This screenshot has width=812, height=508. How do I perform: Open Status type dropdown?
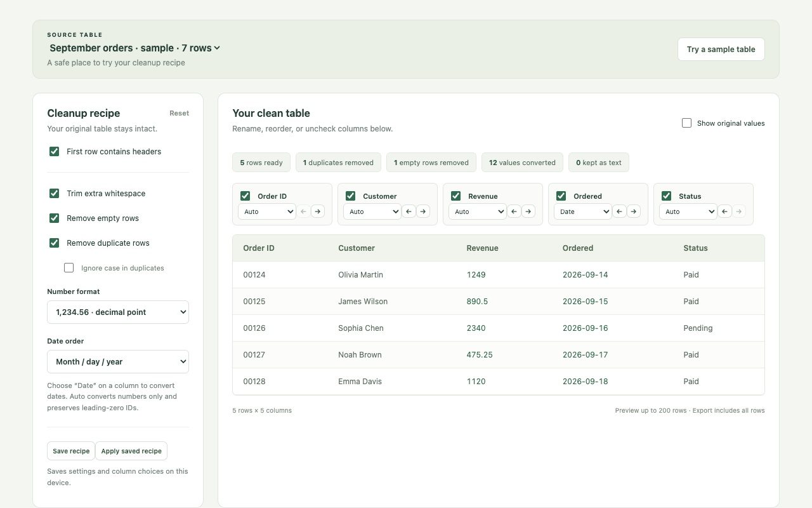point(688,211)
